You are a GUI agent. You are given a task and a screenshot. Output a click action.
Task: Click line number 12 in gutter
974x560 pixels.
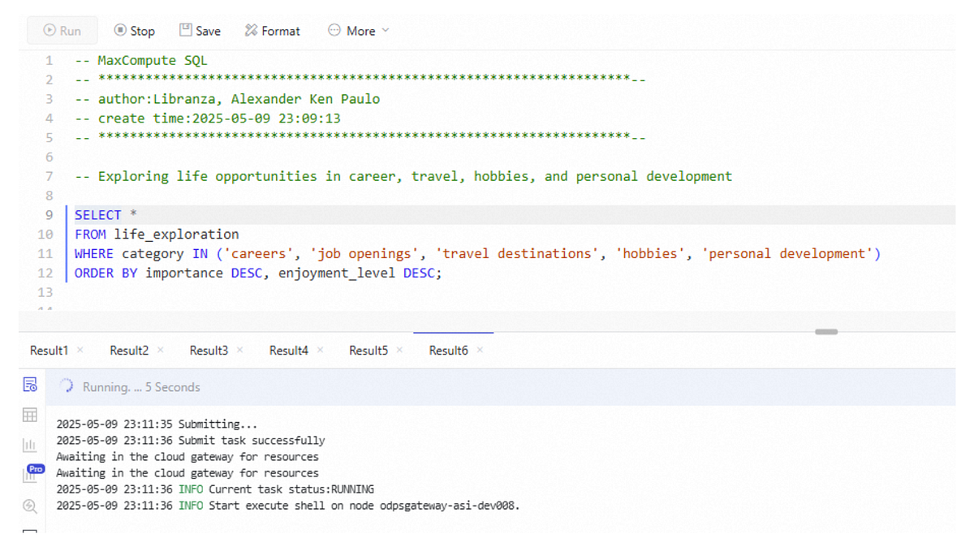coord(45,273)
